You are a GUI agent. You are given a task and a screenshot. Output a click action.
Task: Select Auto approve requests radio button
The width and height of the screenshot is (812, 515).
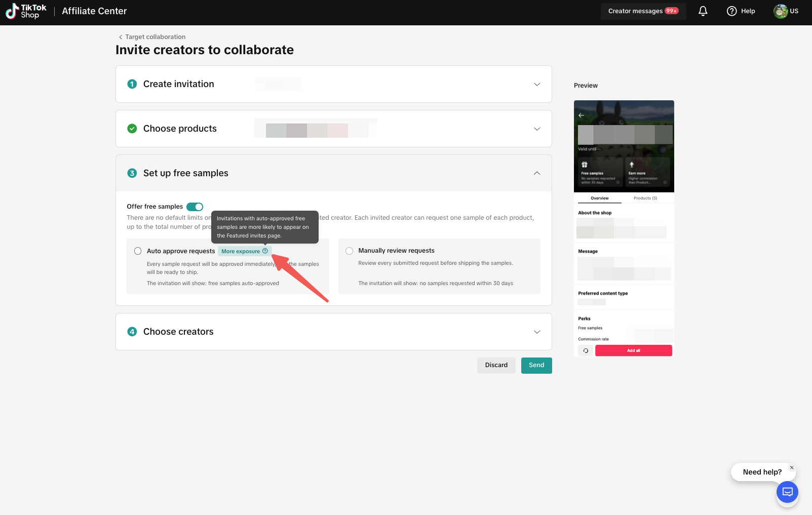tap(138, 251)
